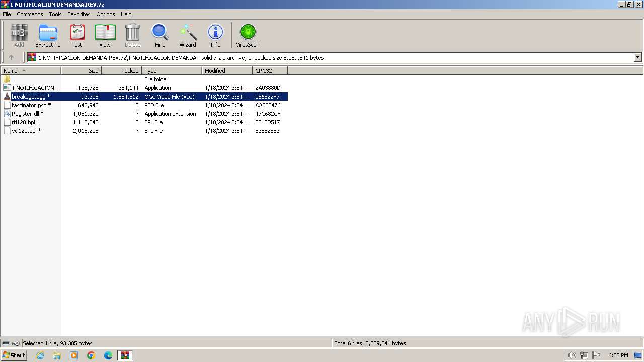Open the Favorites menu
This screenshot has width=644, height=362.
[79, 14]
